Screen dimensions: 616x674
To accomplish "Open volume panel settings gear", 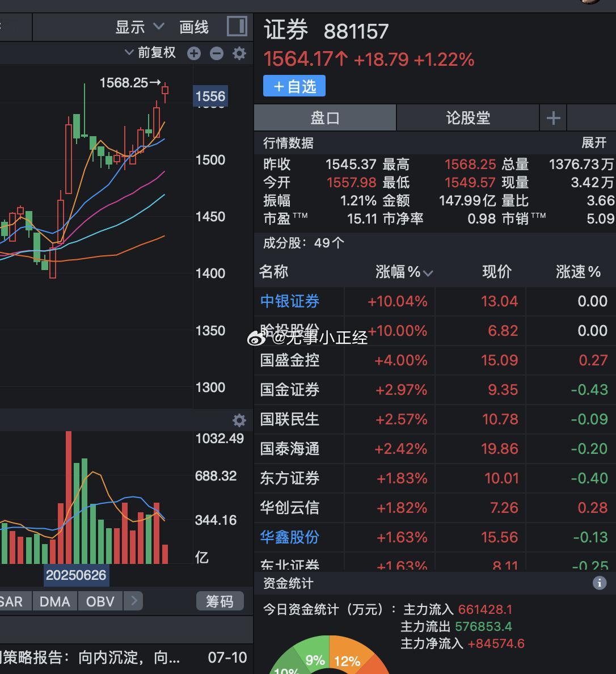I will [239, 420].
